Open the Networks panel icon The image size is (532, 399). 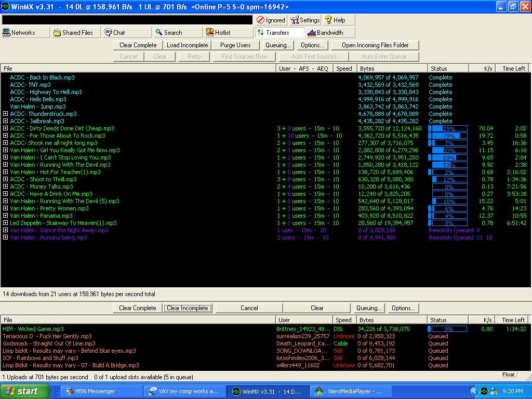point(6,33)
